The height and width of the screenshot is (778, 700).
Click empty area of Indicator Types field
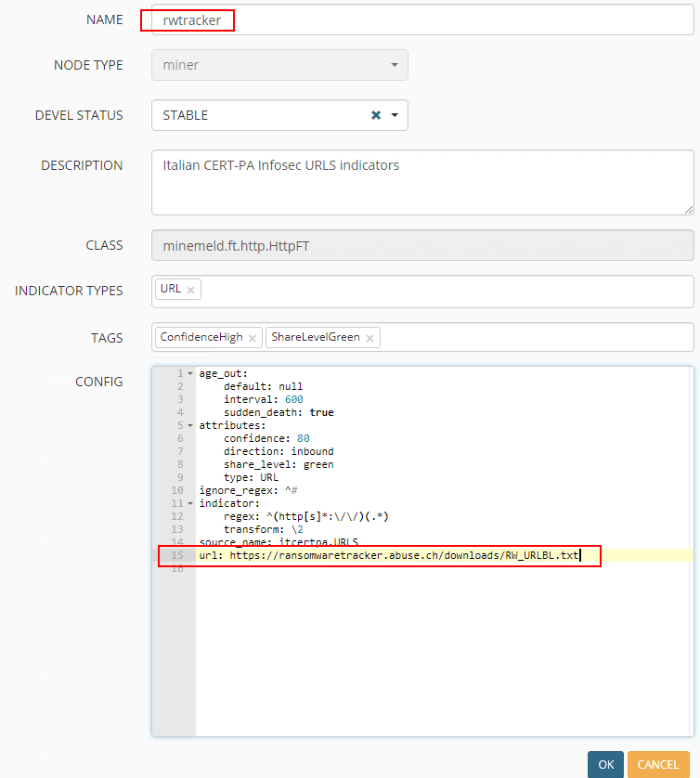click(446, 291)
